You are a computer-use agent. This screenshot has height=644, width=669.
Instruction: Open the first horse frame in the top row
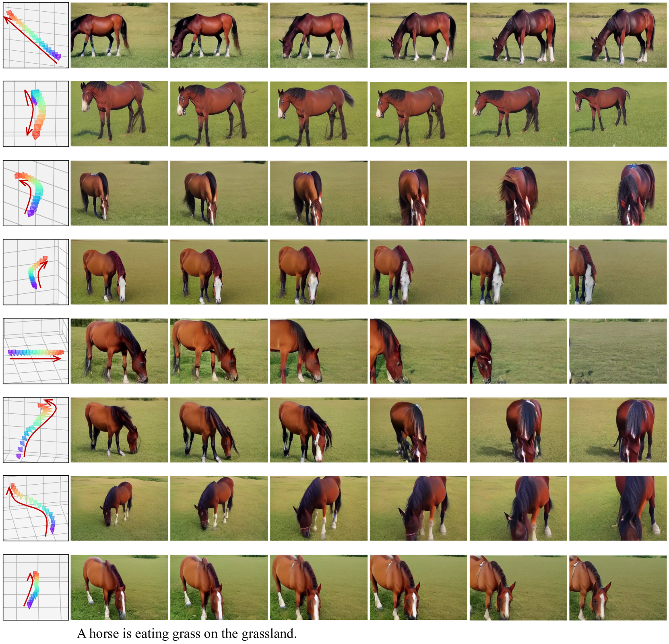tap(119, 35)
